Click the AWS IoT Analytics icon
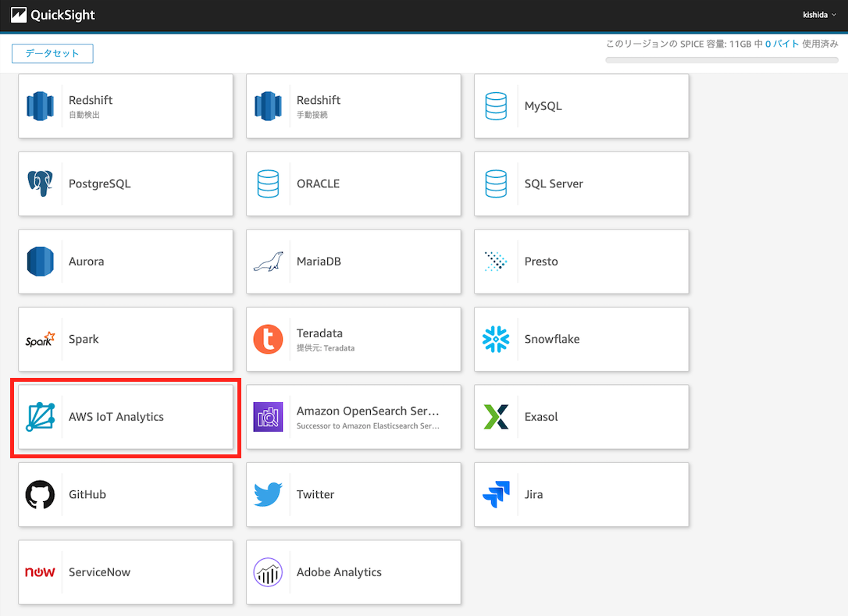The image size is (848, 616). coord(40,417)
